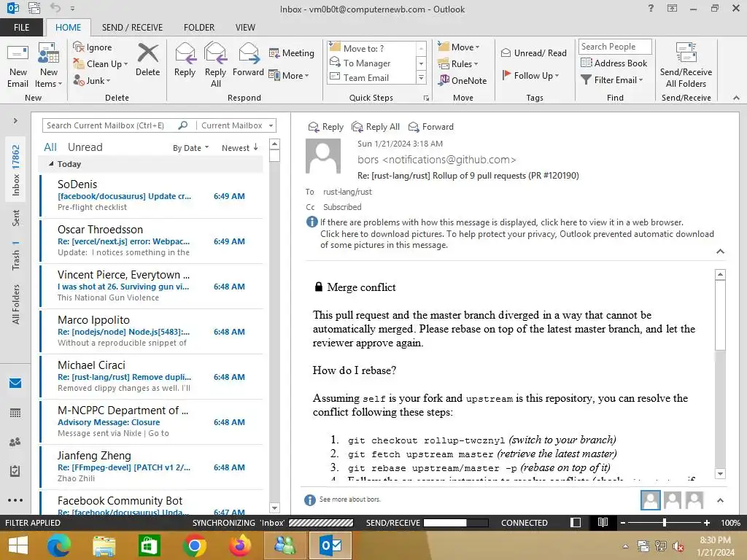Collapse the message header
This screenshot has height=560, width=747.
coord(720,252)
